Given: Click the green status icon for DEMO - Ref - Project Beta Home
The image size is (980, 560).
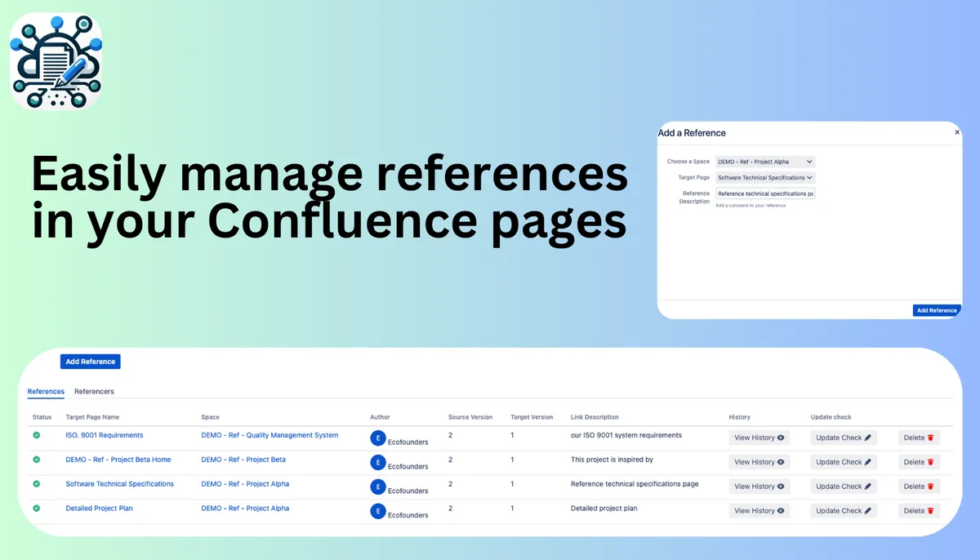Looking at the screenshot, I should [36, 460].
